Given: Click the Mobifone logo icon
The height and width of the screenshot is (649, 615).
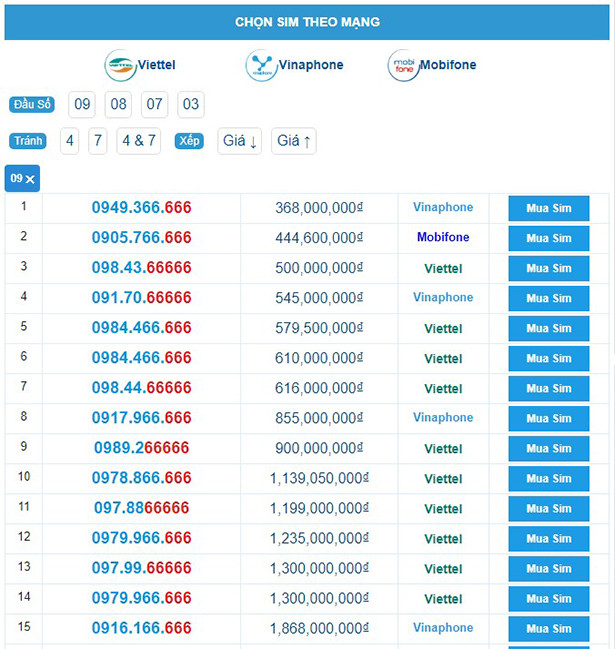Looking at the screenshot, I should click(x=404, y=65).
